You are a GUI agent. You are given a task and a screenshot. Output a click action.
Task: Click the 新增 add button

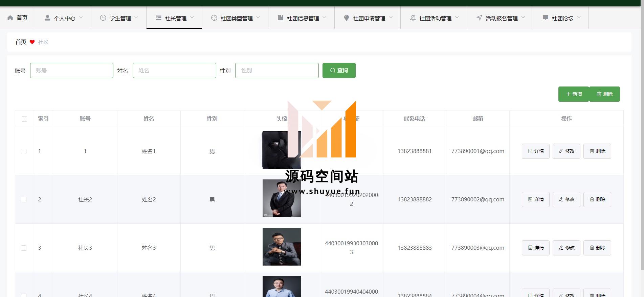574,94
